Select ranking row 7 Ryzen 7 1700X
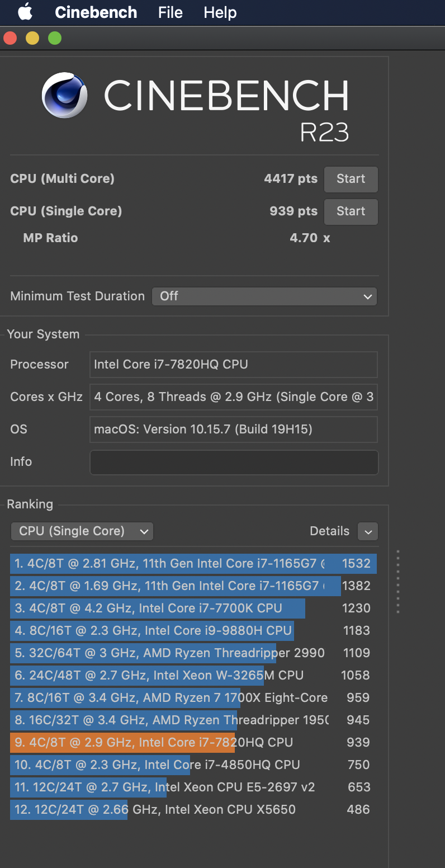Image resolution: width=445 pixels, height=868 pixels. pos(193,697)
